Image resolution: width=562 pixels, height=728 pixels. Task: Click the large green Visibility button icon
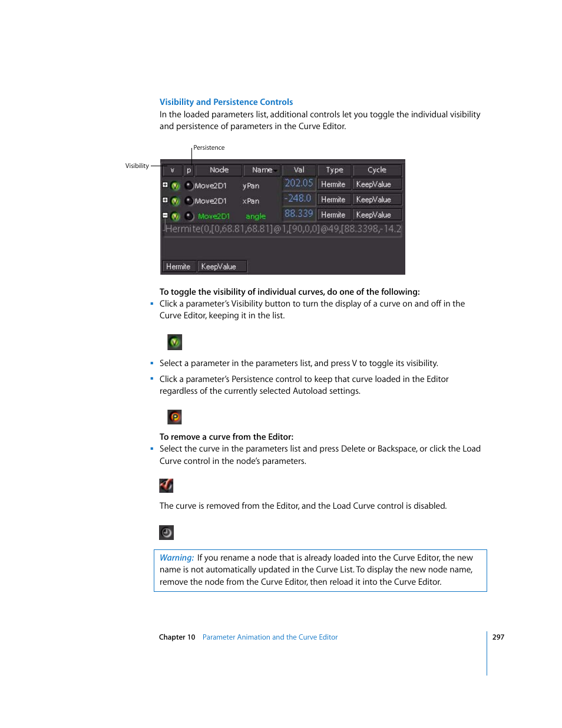coord(175,342)
